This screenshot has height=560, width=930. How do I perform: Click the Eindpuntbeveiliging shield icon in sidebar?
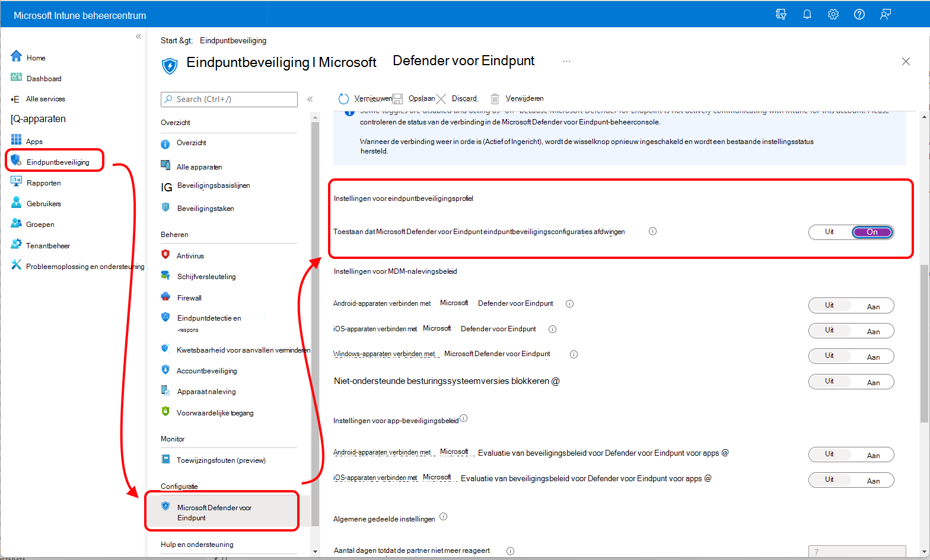17,161
